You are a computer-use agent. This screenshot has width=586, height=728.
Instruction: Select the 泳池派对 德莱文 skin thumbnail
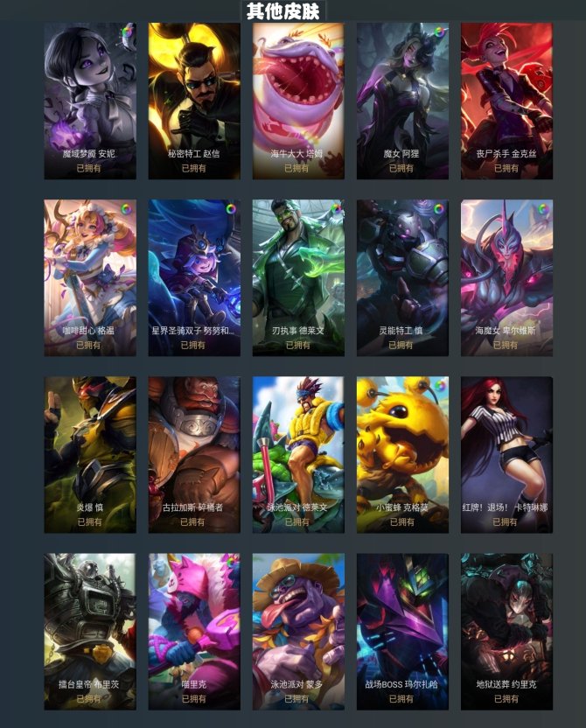point(298,455)
